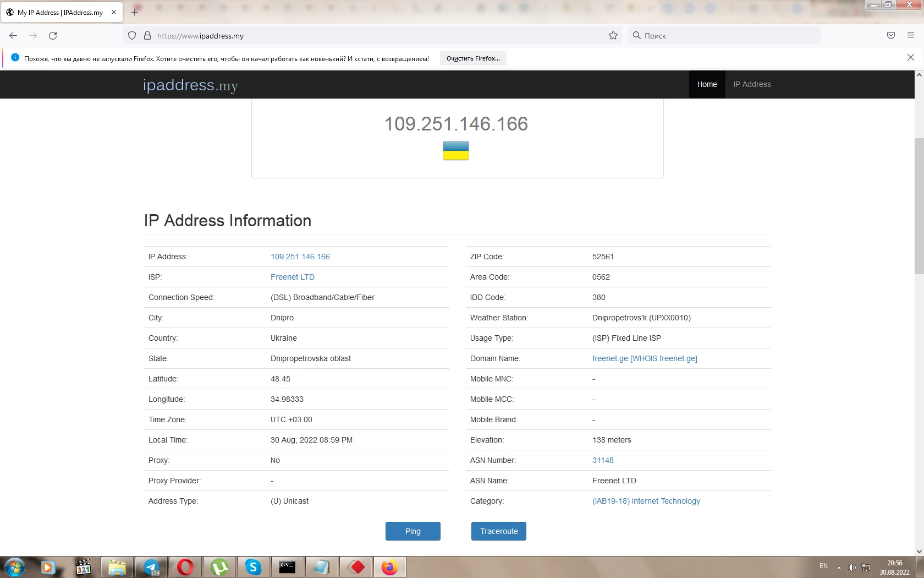
Task: Open the ASN number 31148 link
Action: click(603, 460)
